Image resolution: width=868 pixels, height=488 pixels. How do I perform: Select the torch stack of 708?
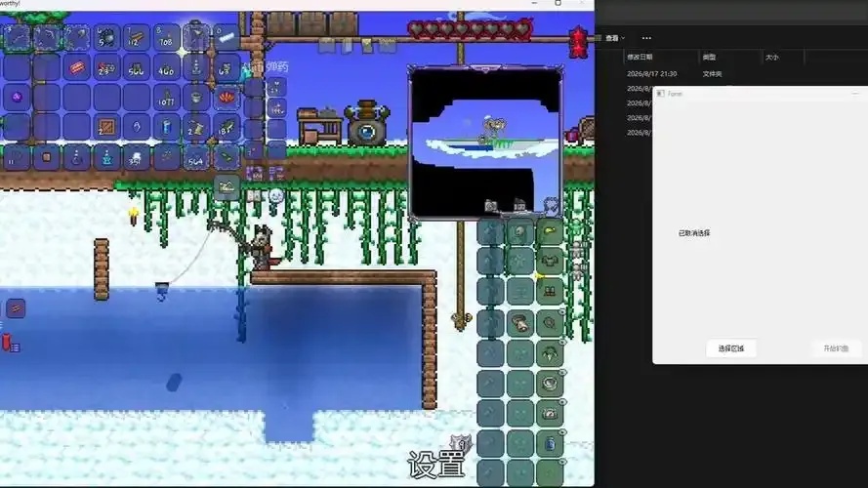pos(166,39)
